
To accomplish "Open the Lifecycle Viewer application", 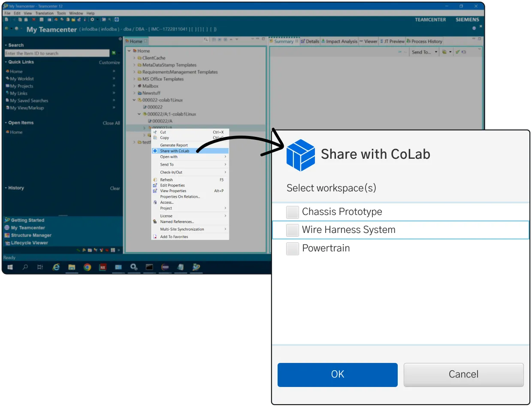I will (29, 243).
